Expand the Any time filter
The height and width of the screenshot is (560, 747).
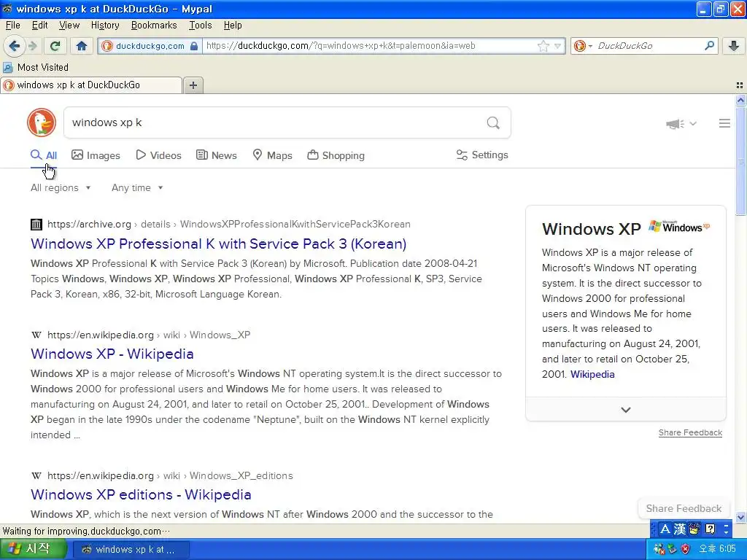click(x=137, y=187)
